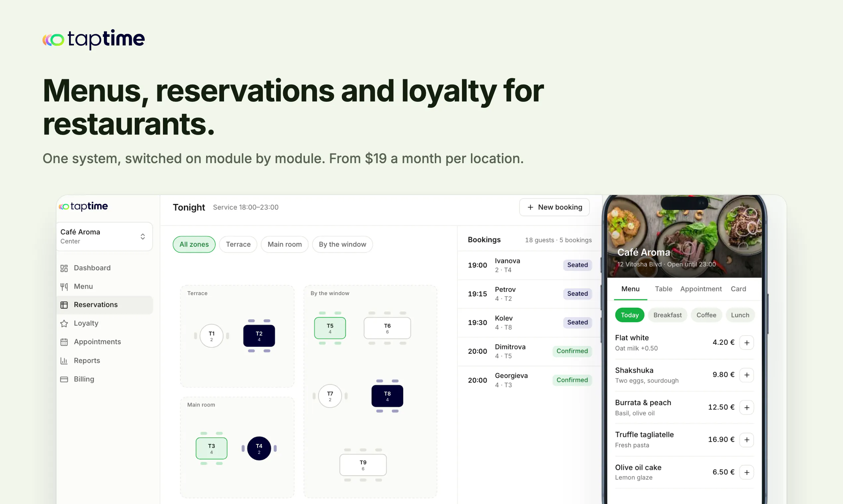Toggle the Main room filter chip
This screenshot has height=504, width=843.
coord(284,244)
